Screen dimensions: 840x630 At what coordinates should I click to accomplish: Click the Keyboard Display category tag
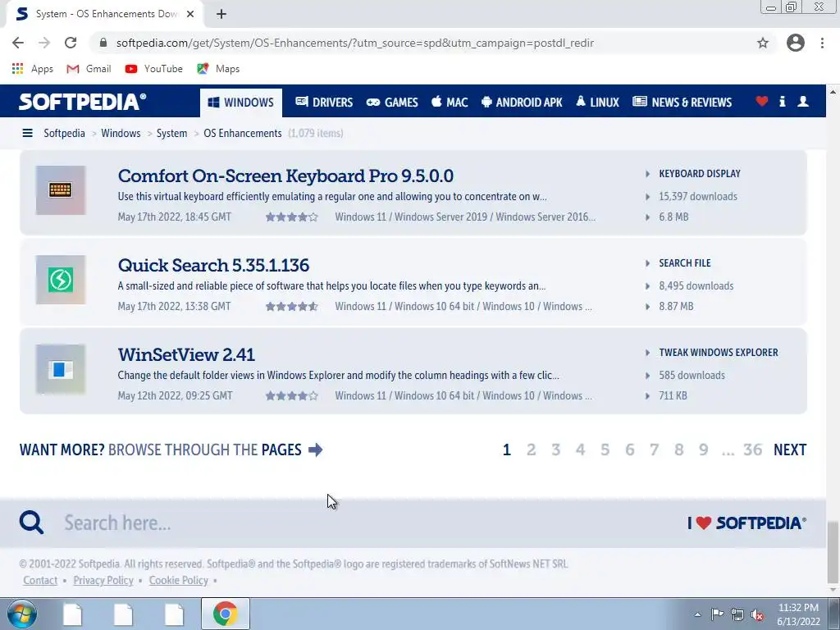(x=700, y=174)
